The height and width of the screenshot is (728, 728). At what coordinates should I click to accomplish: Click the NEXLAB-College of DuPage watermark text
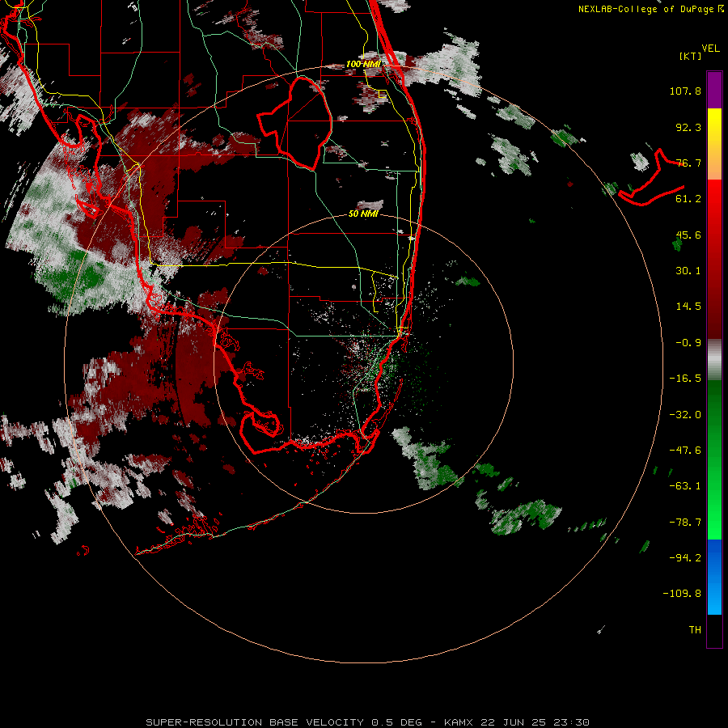click(650, 9)
